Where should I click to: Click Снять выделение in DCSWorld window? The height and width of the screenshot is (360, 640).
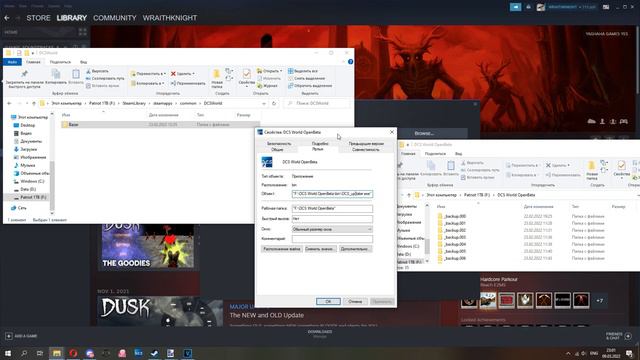click(x=307, y=78)
